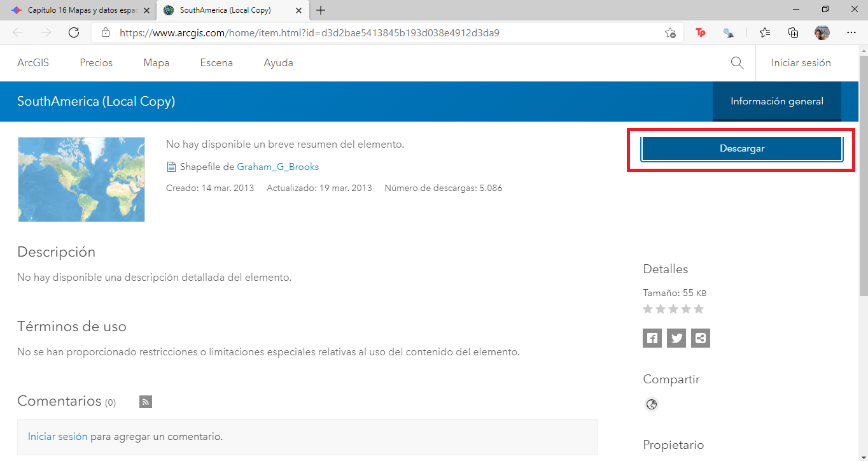Open the browser settings ellipsis menu
The width and height of the screenshot is (868, 461).
tap(851, 32)
